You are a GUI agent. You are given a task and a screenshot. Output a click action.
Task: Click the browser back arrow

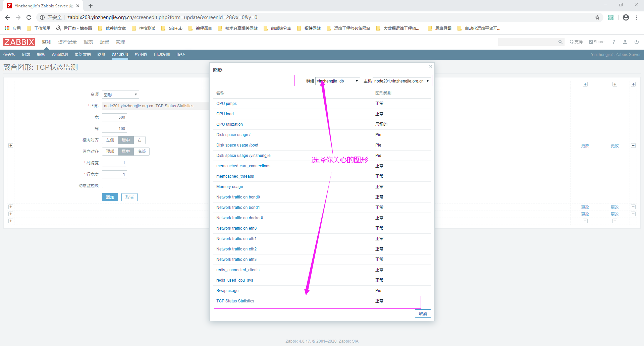tap(7, 17)
